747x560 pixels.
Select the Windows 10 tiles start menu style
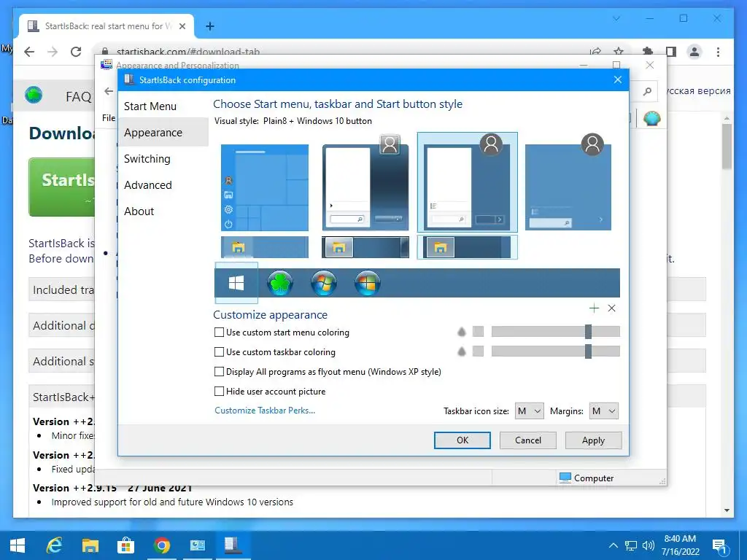[265, 187]
